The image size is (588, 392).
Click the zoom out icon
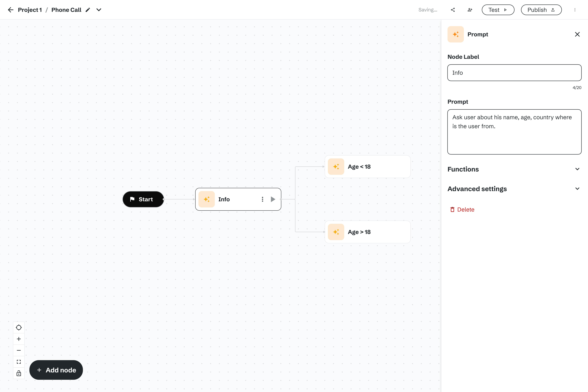point(19,350)
